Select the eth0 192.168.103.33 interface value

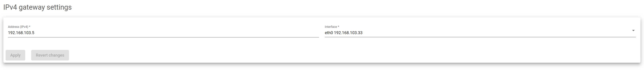click(x=344, y=33)
